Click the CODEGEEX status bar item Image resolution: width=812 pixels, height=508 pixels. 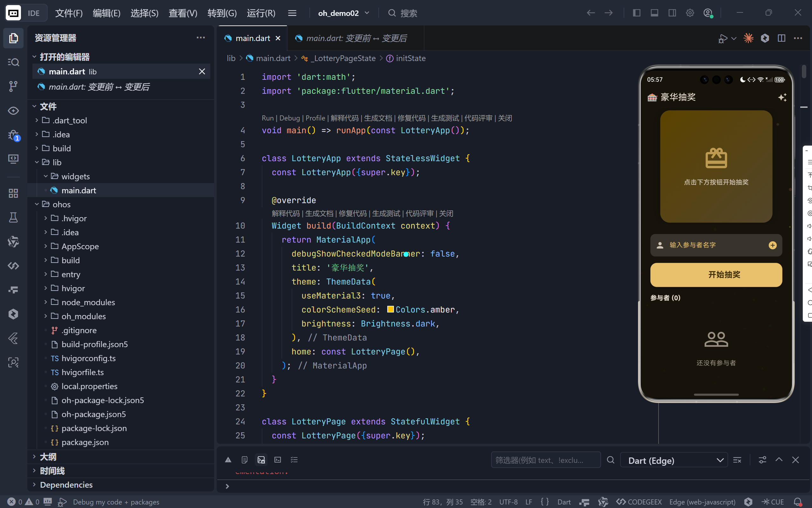tap(639, 502)
